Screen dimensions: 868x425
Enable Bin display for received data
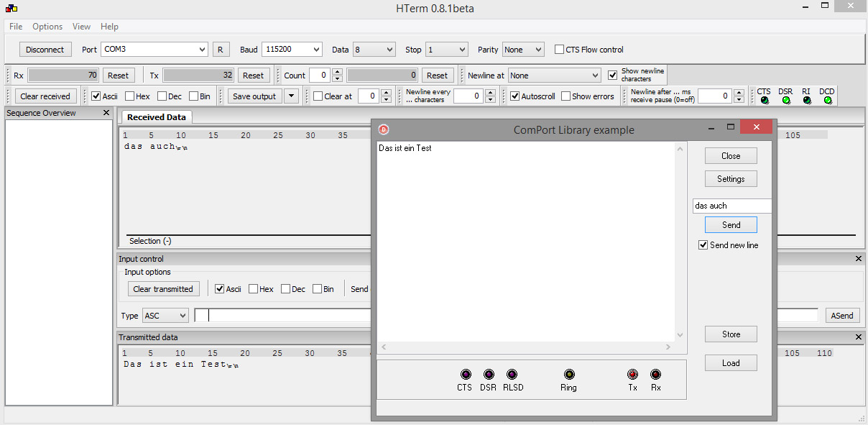(194, 96)
